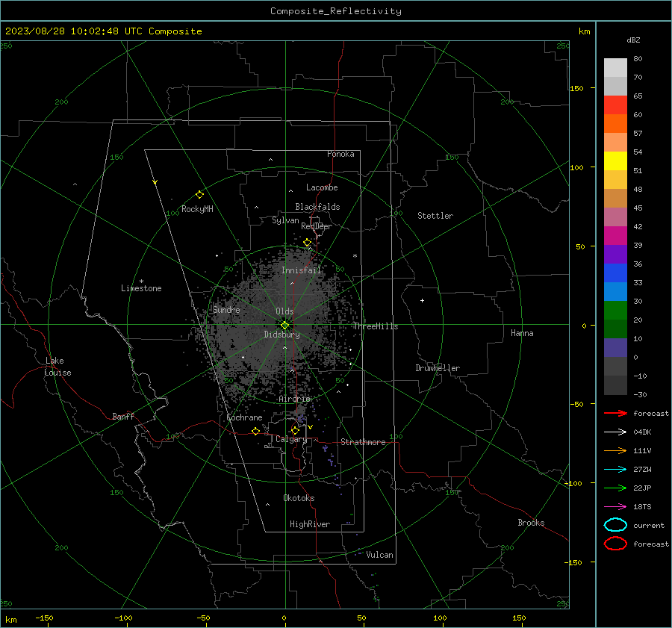Click the Cochrane label
This screenshot has height=628, width=672.
click(244, 417)
